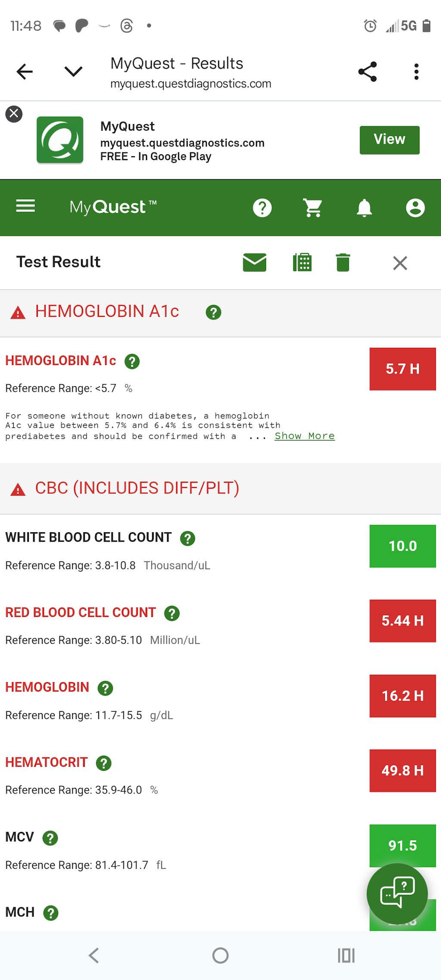This screenshot has height=980, width=441.
Task: Select the green 10.0 white blood cell value
Action: coord(402,546)
